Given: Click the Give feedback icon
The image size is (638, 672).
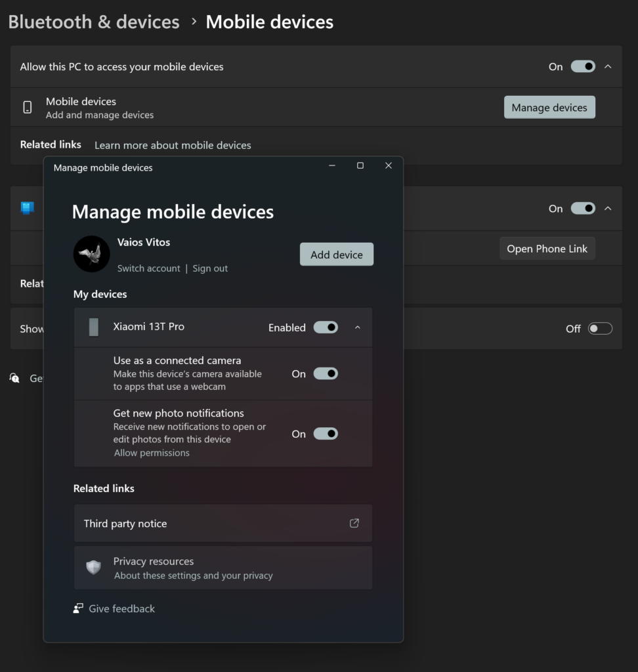Looking at the screenshot, I should pos(77,608).
